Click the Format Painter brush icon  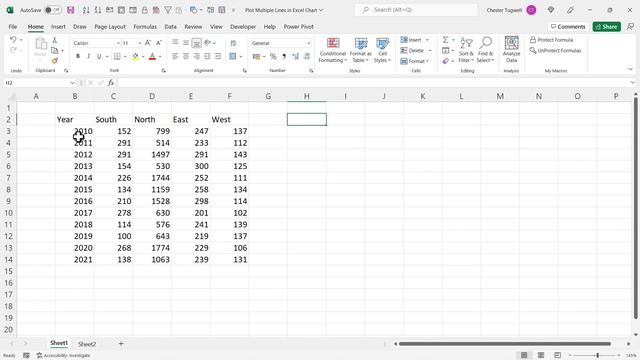(x=55, y=61)
